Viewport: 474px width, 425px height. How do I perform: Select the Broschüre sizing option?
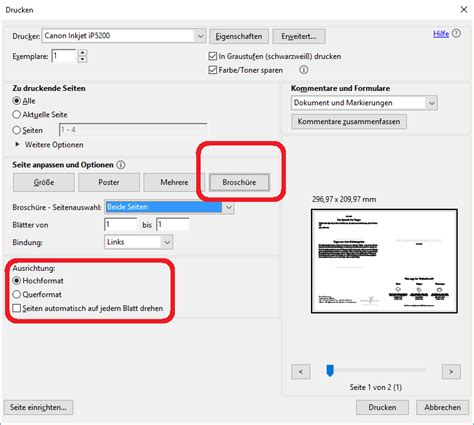click(239, 182)
